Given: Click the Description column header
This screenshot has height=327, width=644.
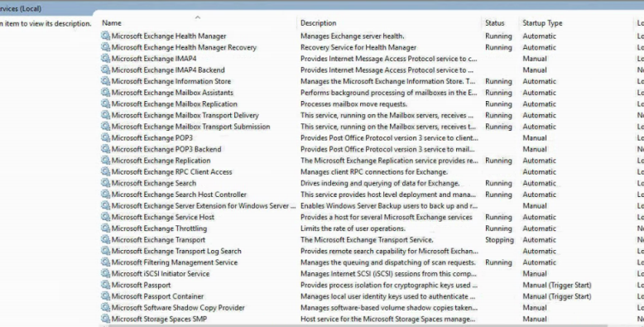Looking at the screenshot, I should (319, 23).
